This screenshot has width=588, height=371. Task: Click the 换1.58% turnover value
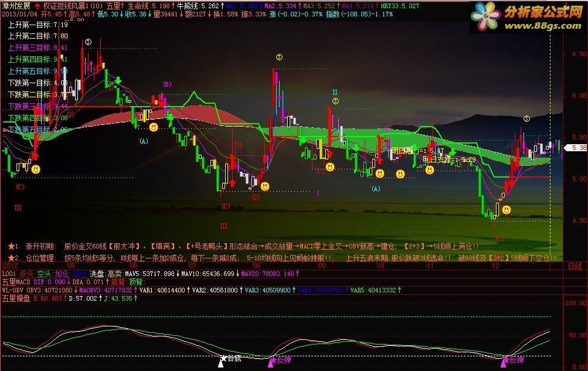coord(226,14)
